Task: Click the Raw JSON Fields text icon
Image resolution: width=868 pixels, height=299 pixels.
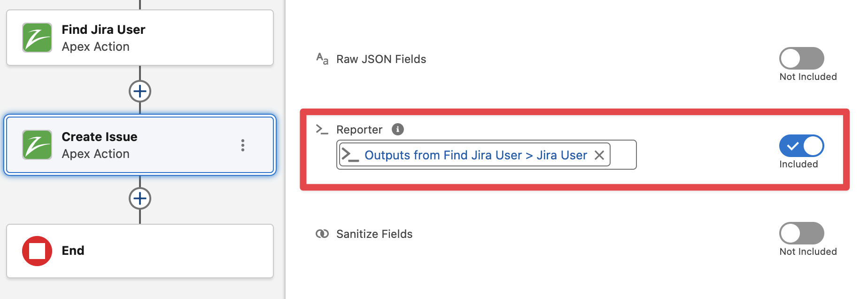Action: point(322,59)
